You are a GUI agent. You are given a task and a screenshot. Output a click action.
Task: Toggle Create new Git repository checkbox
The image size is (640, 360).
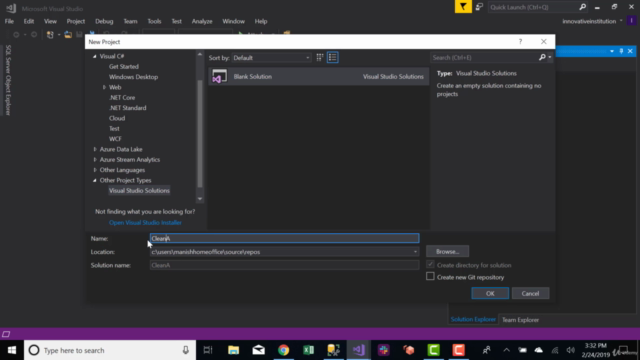(430, 277)
